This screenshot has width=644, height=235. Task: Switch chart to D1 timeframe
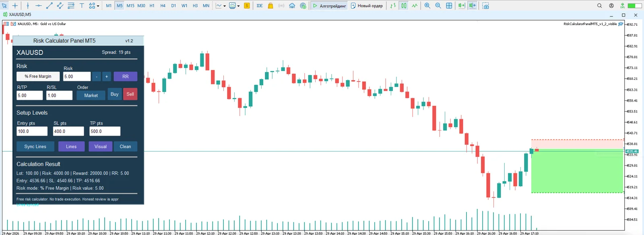point(173,6)
